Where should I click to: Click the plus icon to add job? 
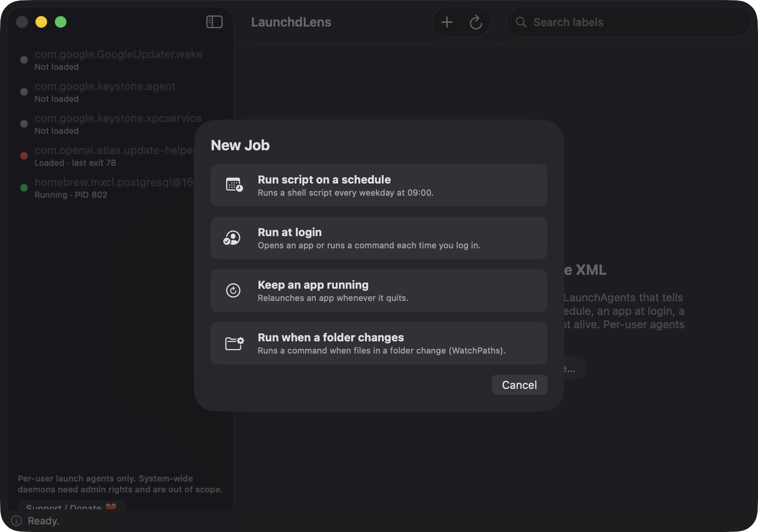[x=447, y=22]
